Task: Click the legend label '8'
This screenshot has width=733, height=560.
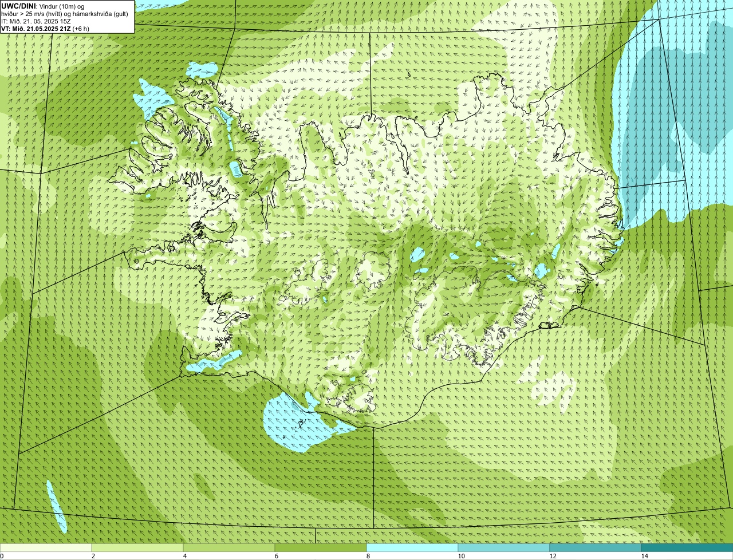Action: coord(368,556)
